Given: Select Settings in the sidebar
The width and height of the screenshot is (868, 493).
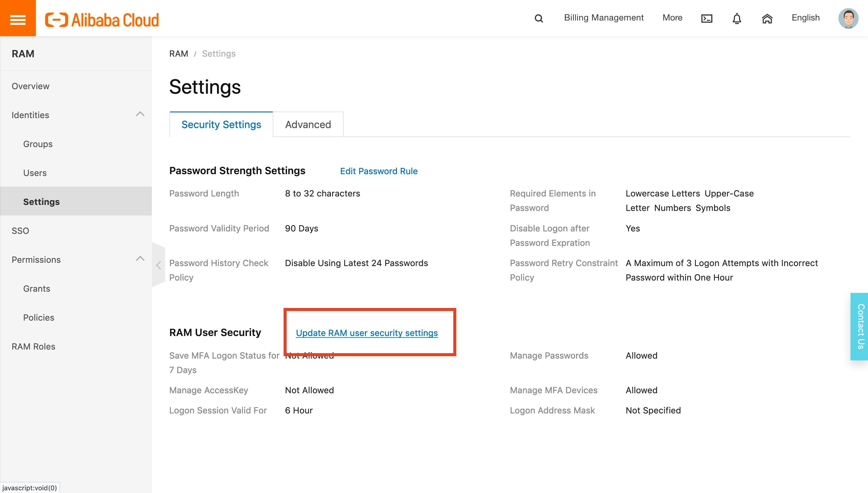Looking at the screenshot, I should point(76,201).
